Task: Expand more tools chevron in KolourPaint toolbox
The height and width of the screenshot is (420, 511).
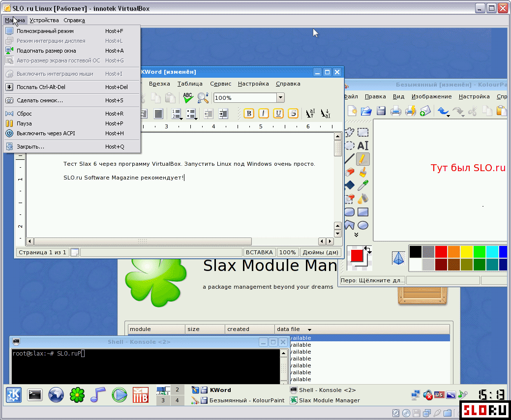Action: tap(356, 235)
